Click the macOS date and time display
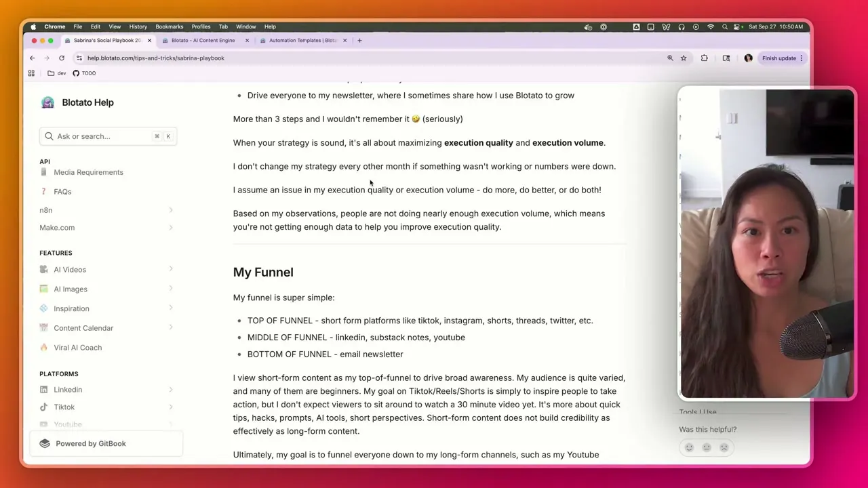868x488 pixels. pos(776,27)
